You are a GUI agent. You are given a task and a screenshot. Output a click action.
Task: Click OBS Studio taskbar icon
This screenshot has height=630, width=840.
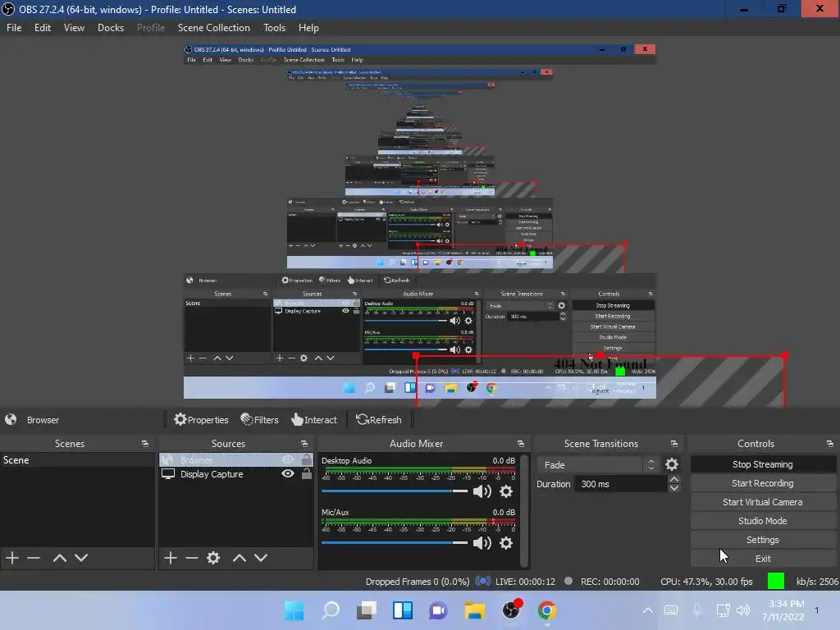511,610
